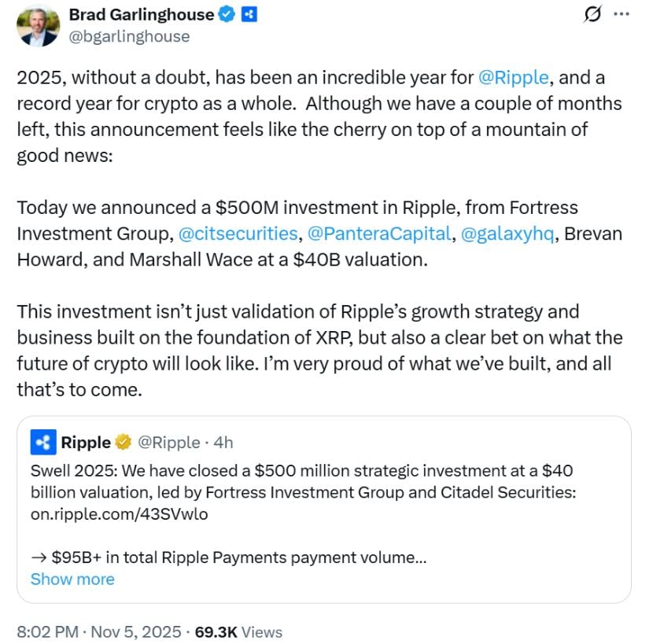Open the @bgarlinghouse handle link
This screenshot has width=649, height=644.
click(129, 36)
